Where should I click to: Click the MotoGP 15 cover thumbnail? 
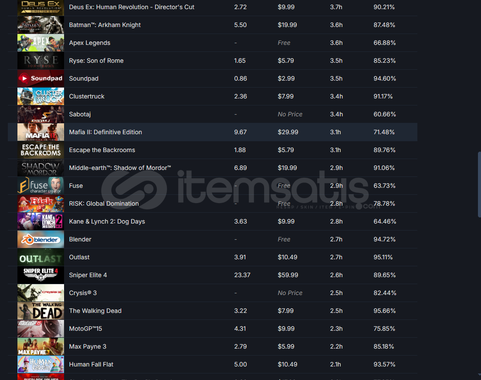[41, 329]
